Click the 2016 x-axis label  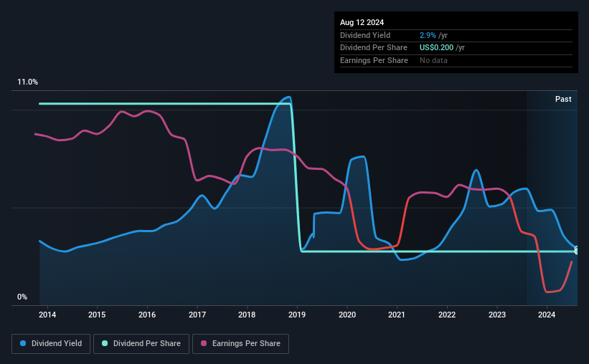click(147, 315)
